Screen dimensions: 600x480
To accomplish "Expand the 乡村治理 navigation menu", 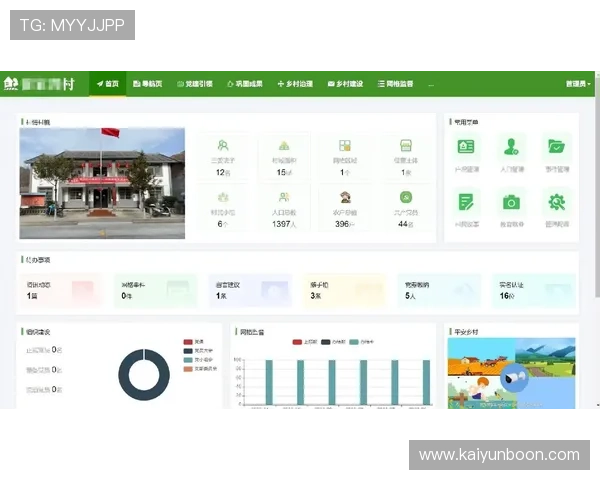I will (x=295, y=84).
